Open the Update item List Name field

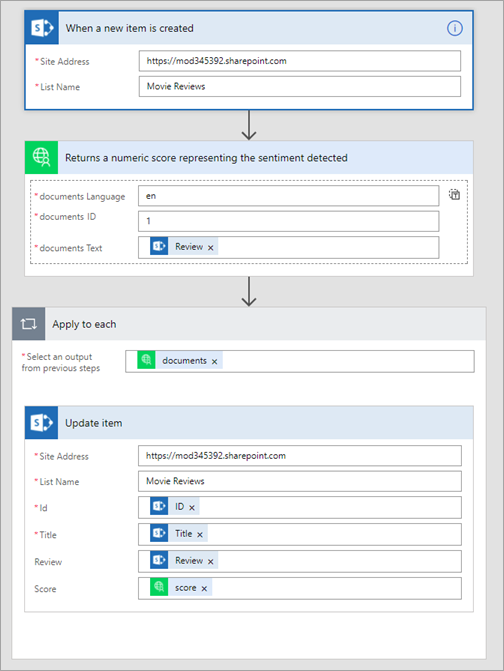click(300, 481)
